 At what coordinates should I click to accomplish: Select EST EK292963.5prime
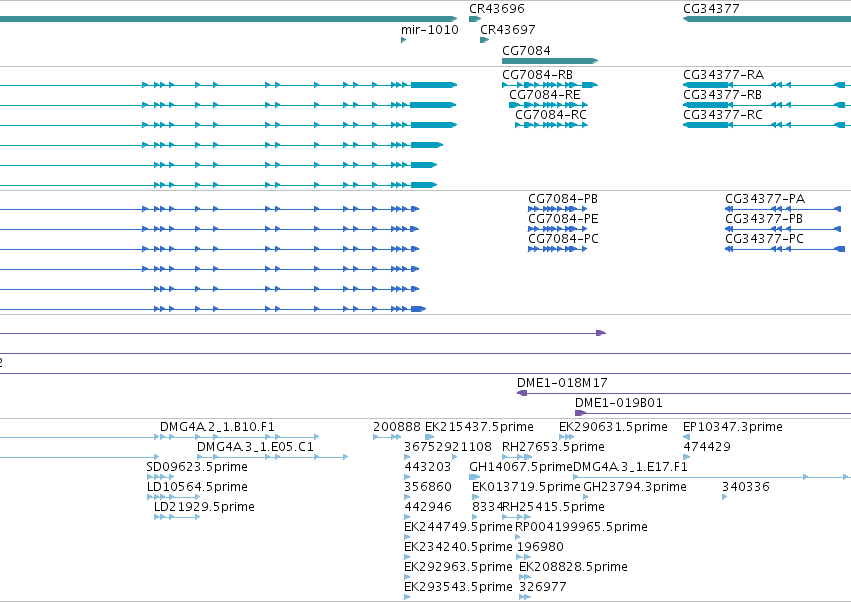pos(458,568)
